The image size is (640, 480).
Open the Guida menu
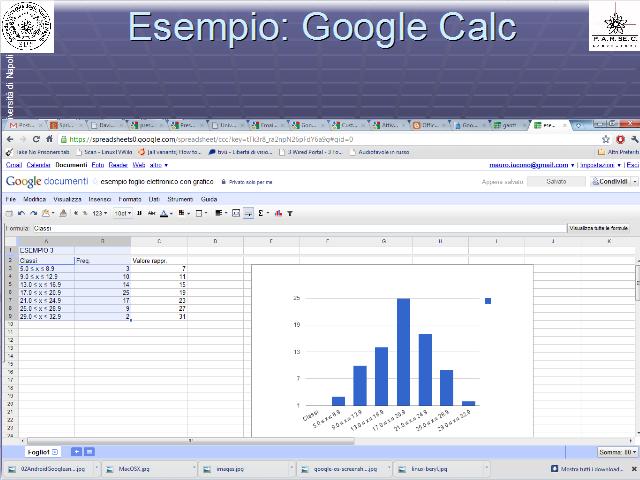(x=209, y=199)
